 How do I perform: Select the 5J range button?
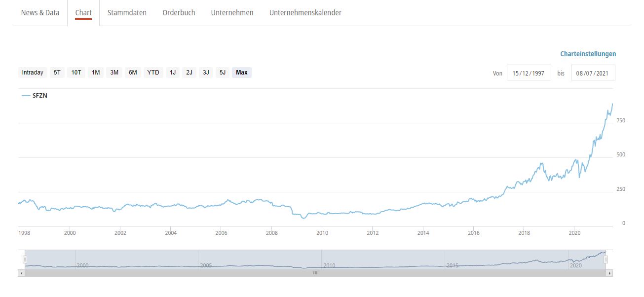click(x=223, y=73)
